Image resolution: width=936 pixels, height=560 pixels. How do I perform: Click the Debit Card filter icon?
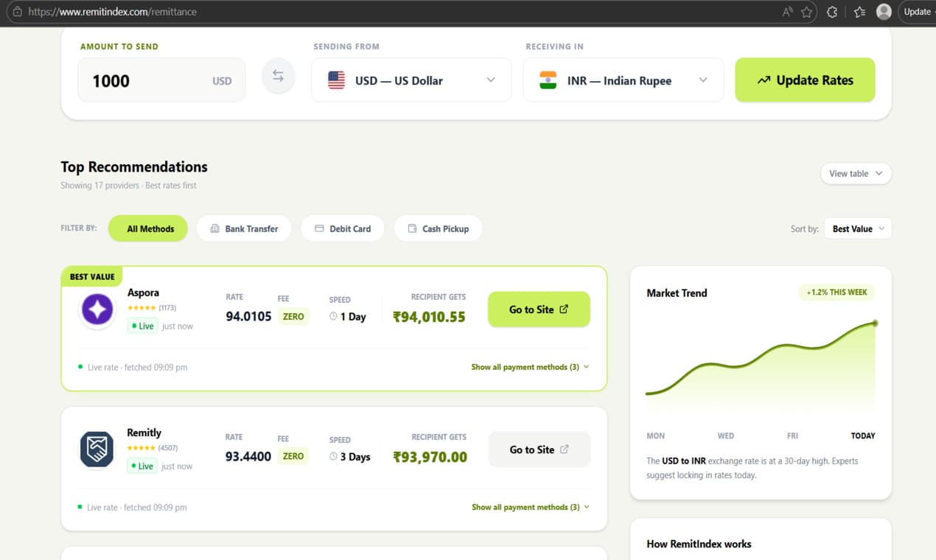319,228
